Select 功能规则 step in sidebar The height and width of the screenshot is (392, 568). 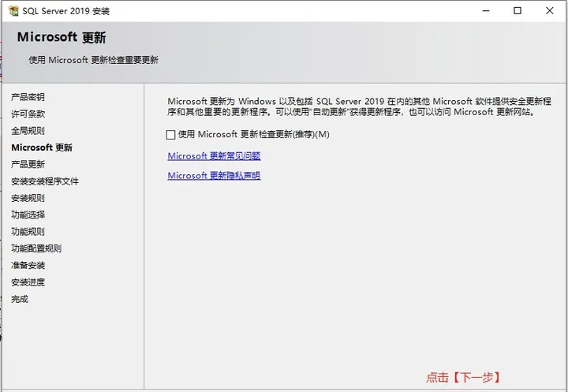click(28, 232)
